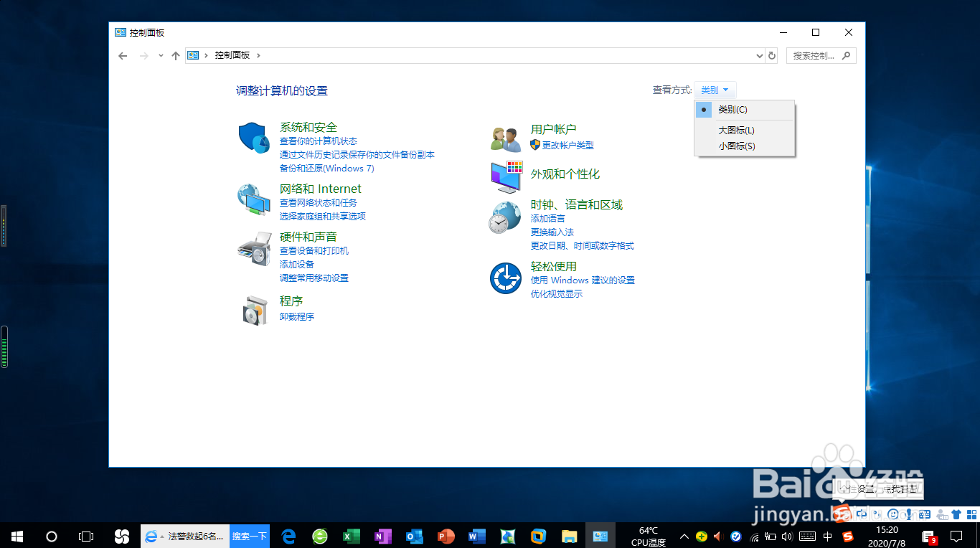Open the Clock, Language and Region globe icon
Screen dimensions: 980x548
coord(506,217)
